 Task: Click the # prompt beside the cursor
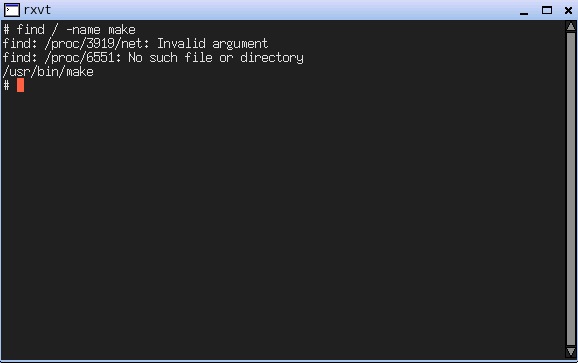pyautogui.click(x=6, y=85)
